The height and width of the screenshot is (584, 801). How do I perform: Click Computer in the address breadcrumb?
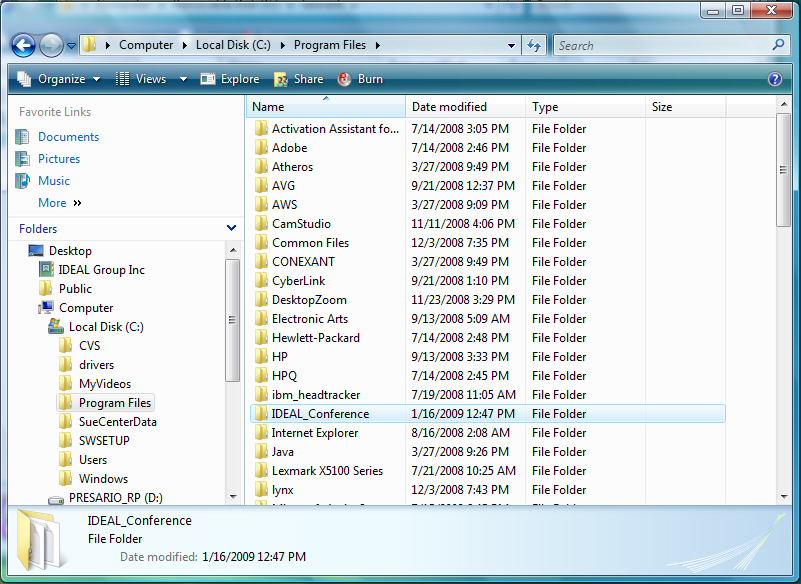coord(146,45)
